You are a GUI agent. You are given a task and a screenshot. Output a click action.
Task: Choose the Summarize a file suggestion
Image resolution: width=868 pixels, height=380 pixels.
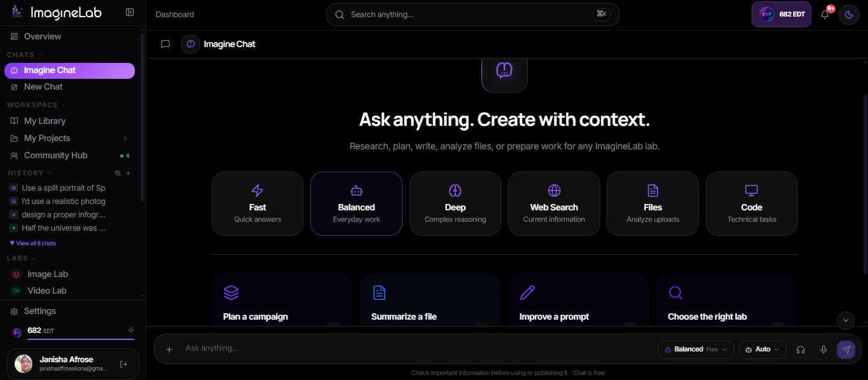(x=431, y=300)
